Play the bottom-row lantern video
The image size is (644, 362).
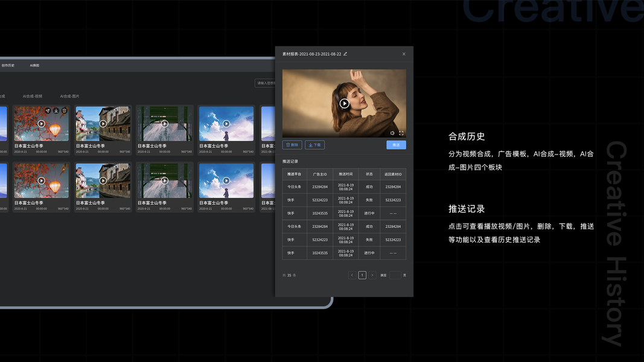[x=42, y=180]
